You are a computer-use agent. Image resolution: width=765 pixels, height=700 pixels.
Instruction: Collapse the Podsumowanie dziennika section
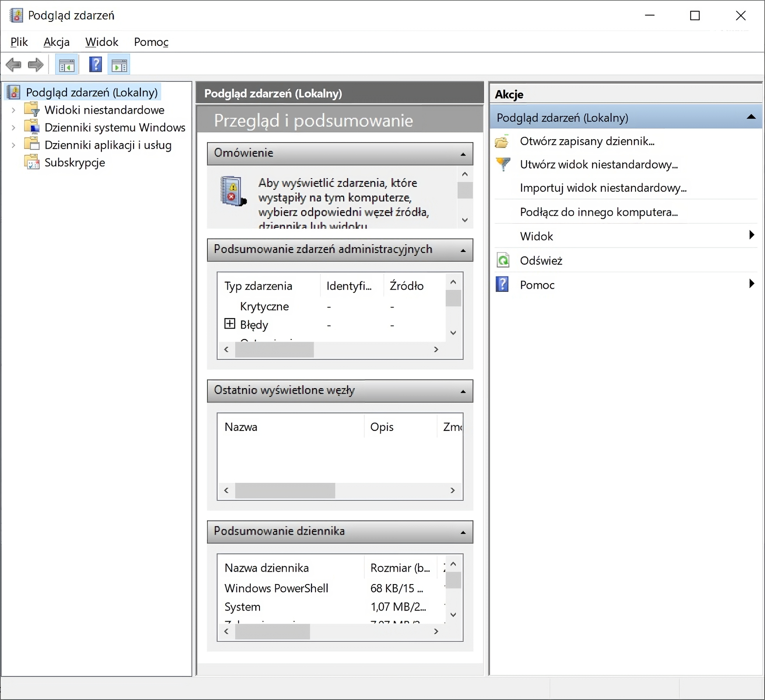[x=463, y=532]
